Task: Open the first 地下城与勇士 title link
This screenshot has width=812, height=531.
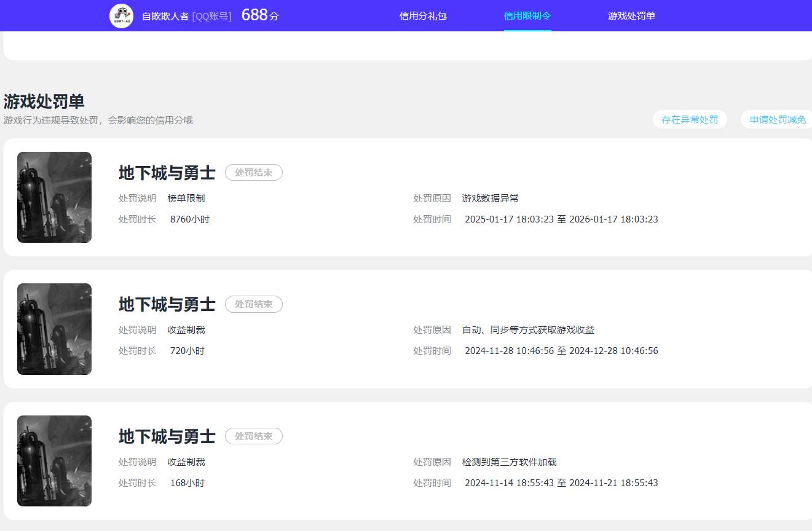Action: pos(166,173)
